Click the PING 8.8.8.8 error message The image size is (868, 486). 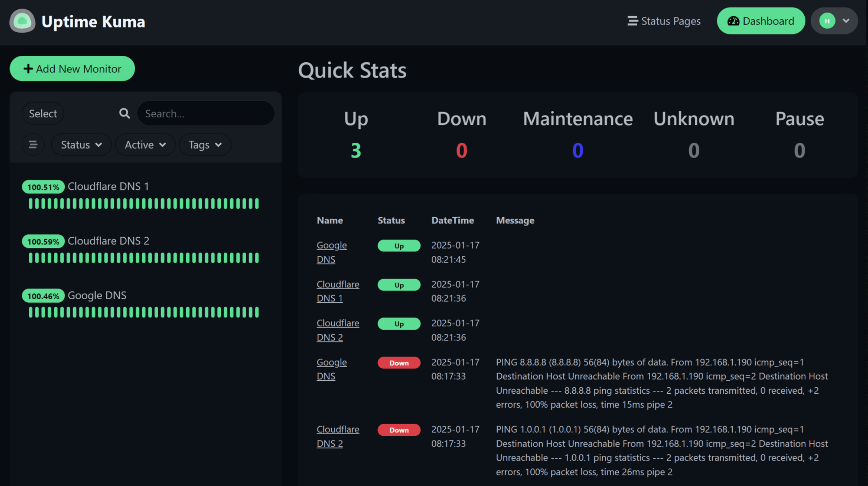(x=662, y=383)
